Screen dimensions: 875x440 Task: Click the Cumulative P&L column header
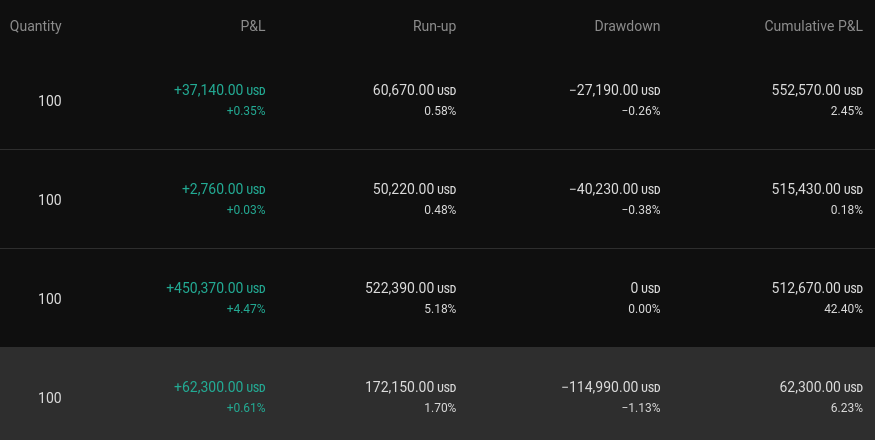pyautogui.click(x=813, y=26)
